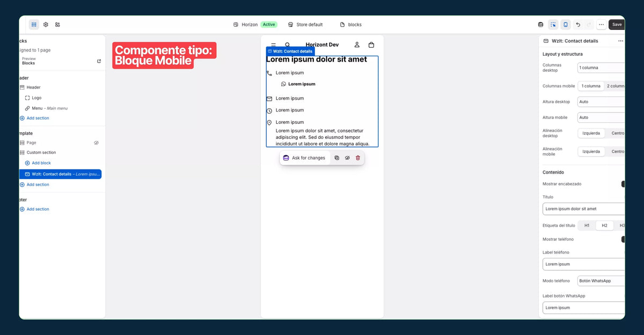
Task: Click the WhatsApp icon in preview
Action: tap(283, 84)
